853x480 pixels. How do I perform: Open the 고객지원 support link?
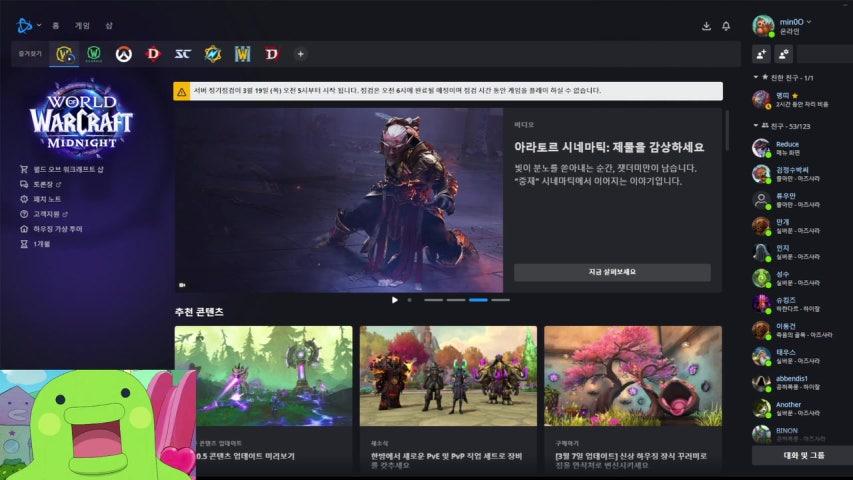[44, 214]
